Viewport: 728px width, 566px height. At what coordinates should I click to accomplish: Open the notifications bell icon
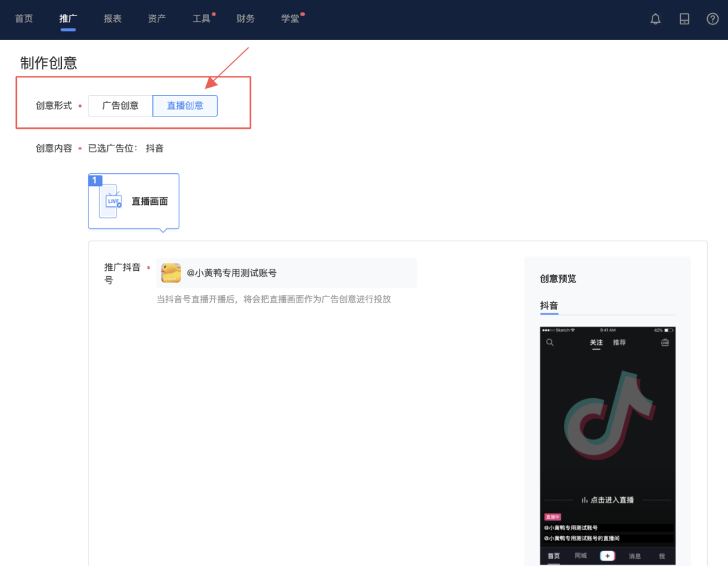click(x=655, y=19)
